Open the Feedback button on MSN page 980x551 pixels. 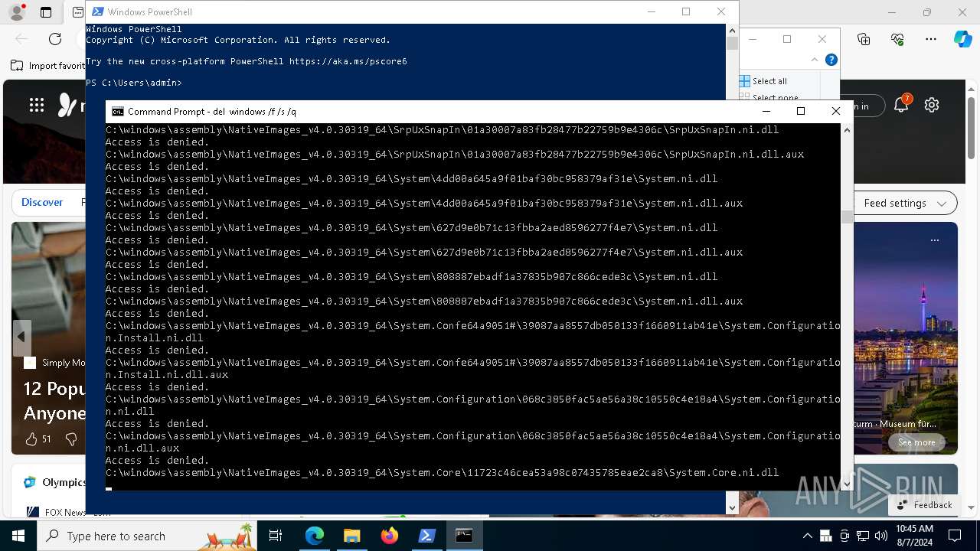[923, 505]
